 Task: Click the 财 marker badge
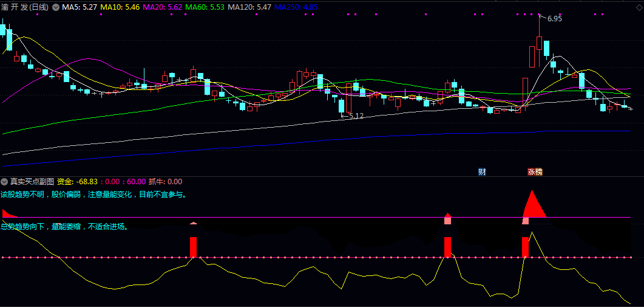(x=482, y=171)
